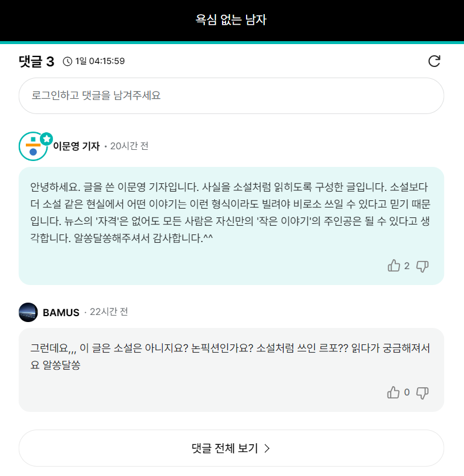
Task: Focus the 로그인하고 댓글을 남겨주세요 comment field
Action: click(231, 96)
